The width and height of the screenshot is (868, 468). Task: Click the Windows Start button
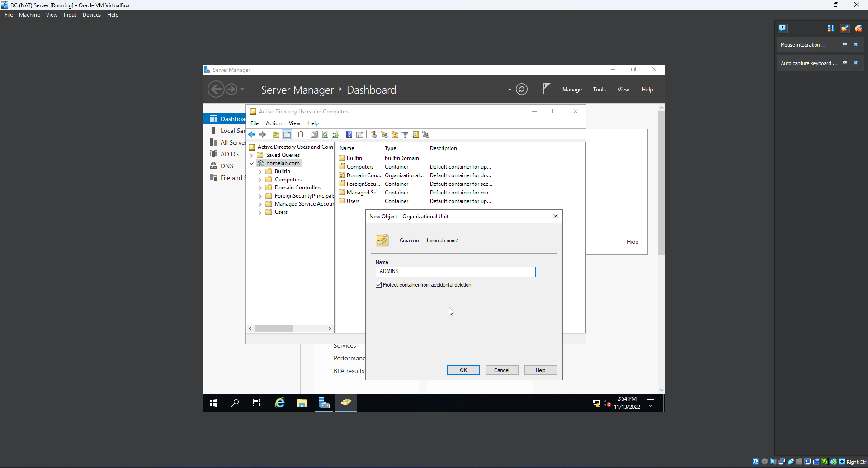[x=213, y=403]
